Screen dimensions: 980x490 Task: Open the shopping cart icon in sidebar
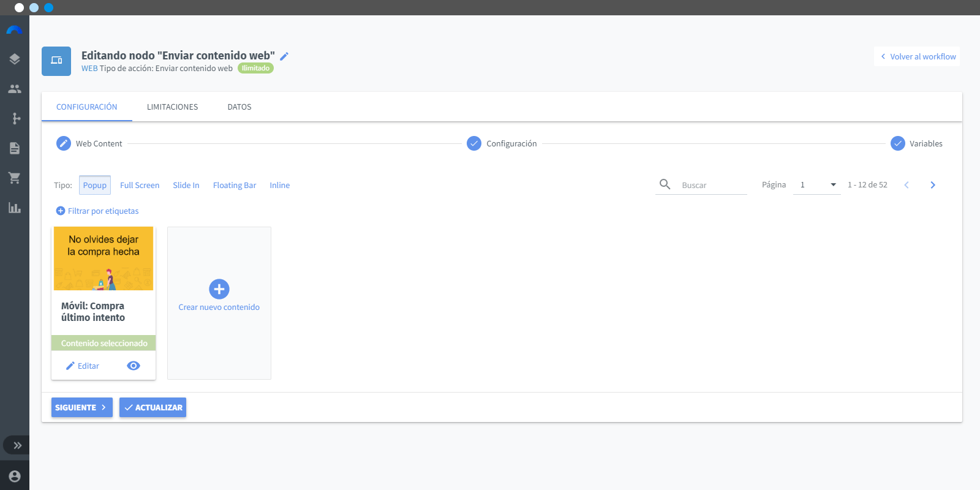[x=15, y=178]
